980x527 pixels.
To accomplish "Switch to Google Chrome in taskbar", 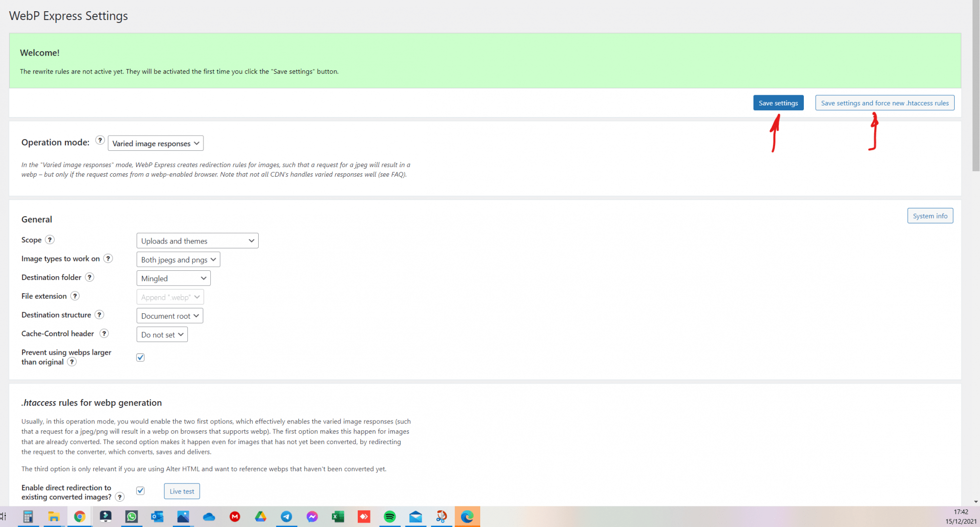I will click(x=80, y=516).
